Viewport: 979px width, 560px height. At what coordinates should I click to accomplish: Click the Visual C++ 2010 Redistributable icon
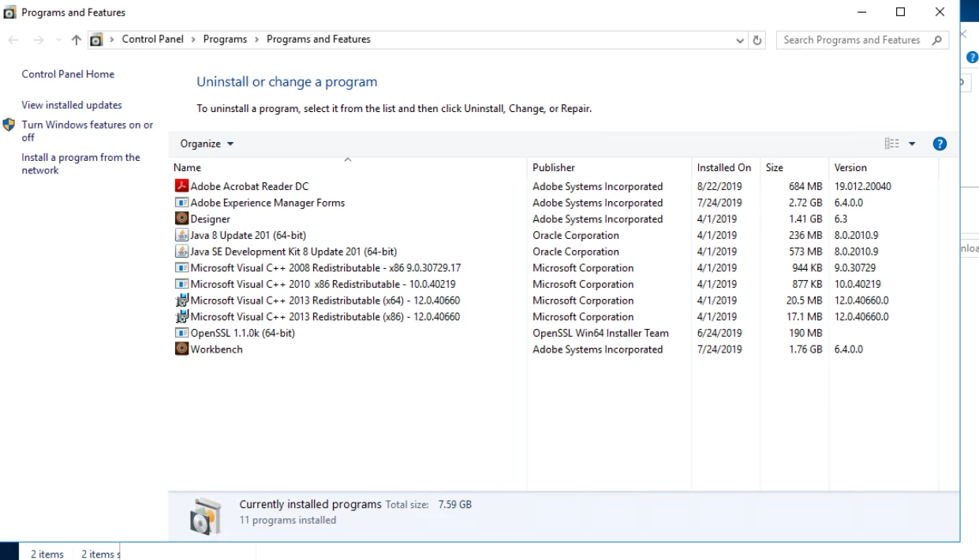point(181,284)
